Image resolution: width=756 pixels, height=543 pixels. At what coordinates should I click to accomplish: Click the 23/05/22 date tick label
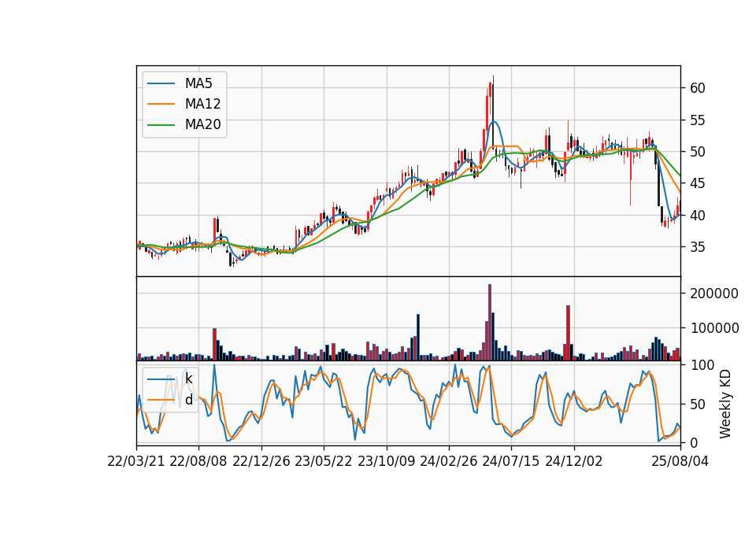[x=324, y=461]
